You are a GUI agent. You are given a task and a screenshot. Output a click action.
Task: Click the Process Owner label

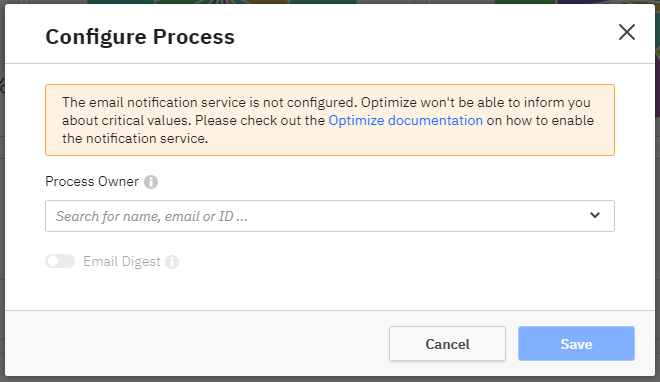click(92, 181)
